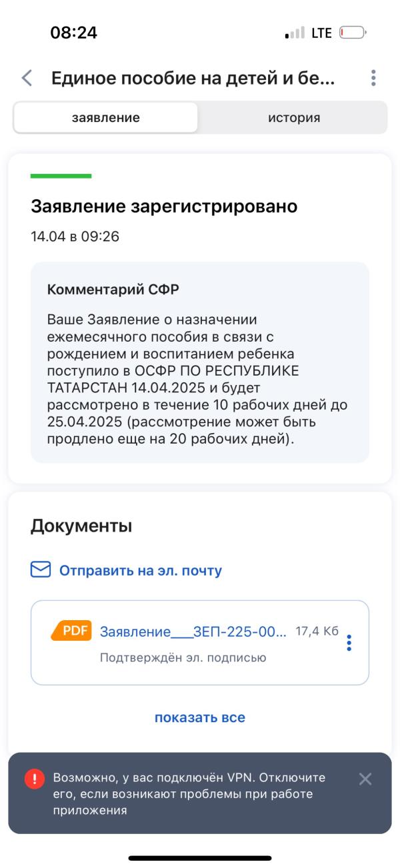This screenshot has width=400, height=868.
Task: Tap the Документы section heading
Action: [81, 526]
